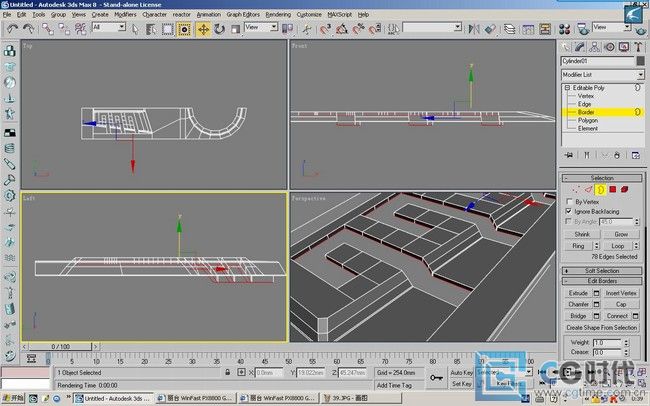Open the File menu

(x=7, y=15)
